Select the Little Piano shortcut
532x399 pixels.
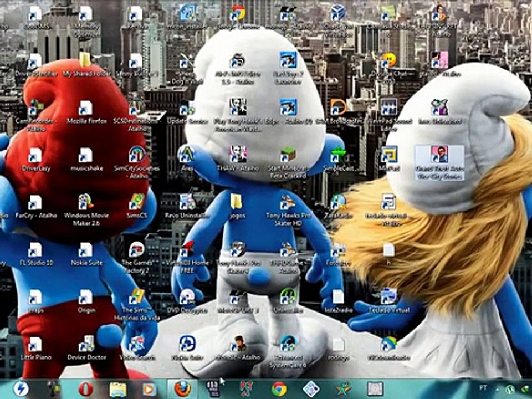coord(36,348)
